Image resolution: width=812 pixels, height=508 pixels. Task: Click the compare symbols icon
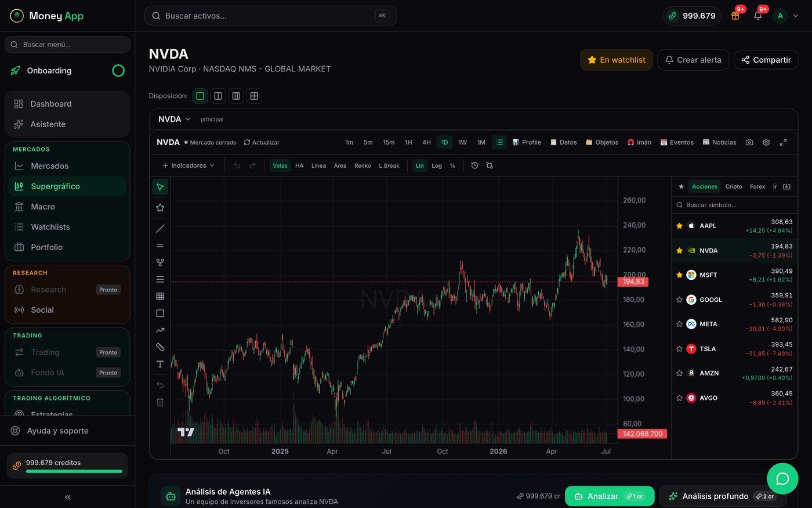click(x=490, y=165)
